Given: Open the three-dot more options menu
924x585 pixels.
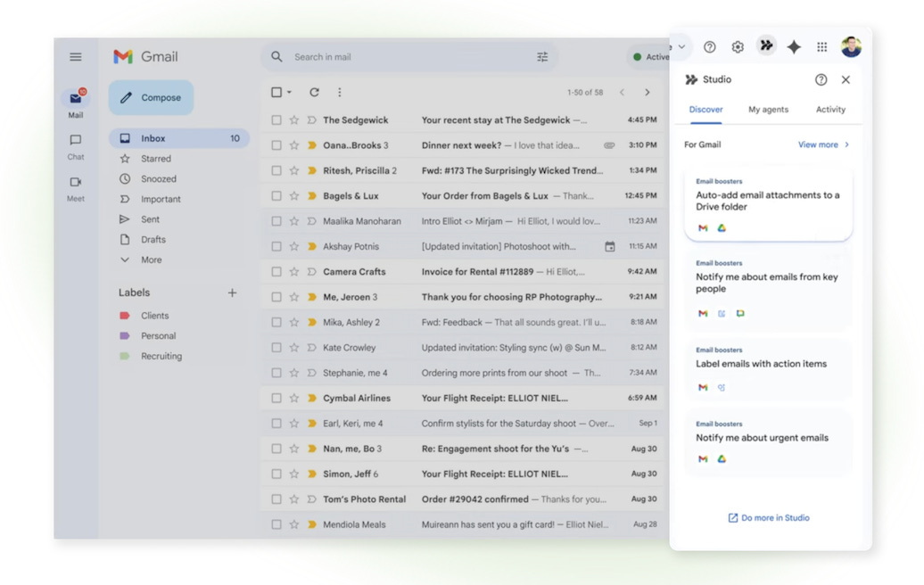Looking at the screenshot, I should click(x=340, y=92).
